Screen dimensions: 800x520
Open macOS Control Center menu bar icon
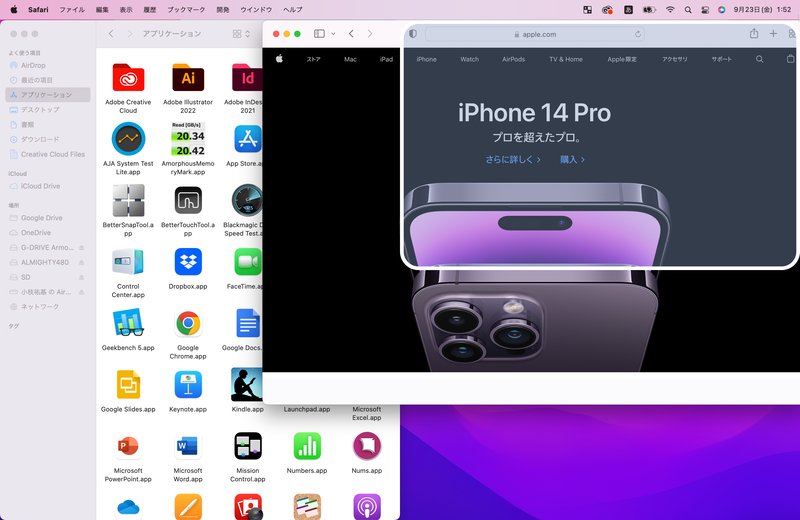pyautogui.click(x=705, y=10)
